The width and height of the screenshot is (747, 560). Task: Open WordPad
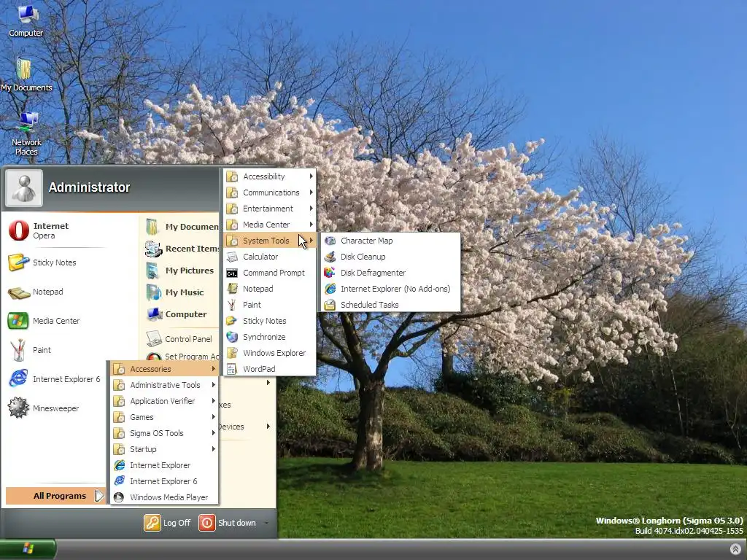tap(269, 369)
